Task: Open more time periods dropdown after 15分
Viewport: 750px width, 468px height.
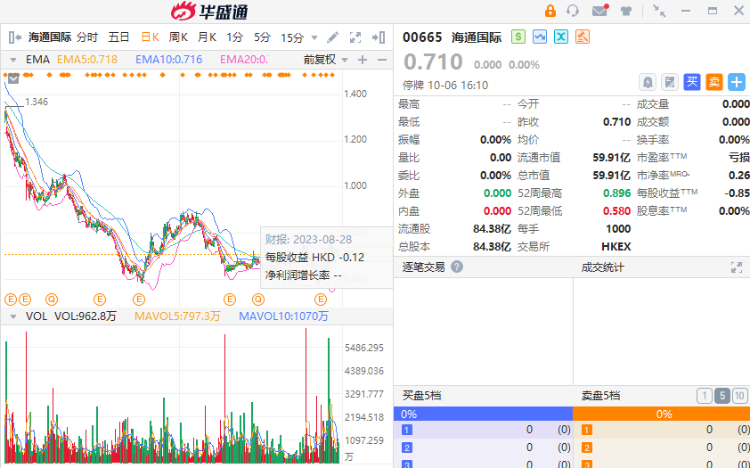Action: pyautogui.click(x=314, y=38)
